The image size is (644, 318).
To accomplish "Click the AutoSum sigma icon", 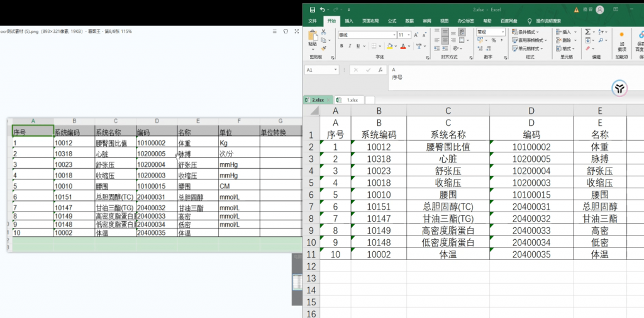I will tap(588, 31).
